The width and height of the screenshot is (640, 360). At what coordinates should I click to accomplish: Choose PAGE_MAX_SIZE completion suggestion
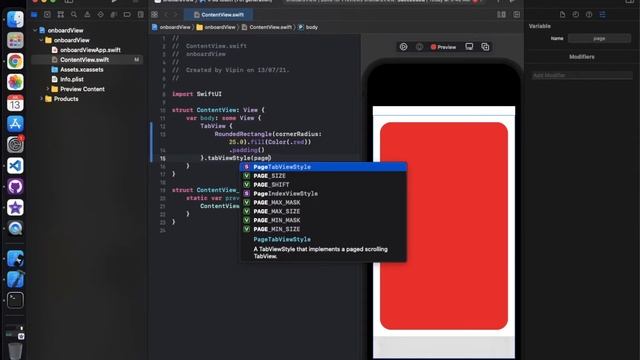[x=323, y=211]
